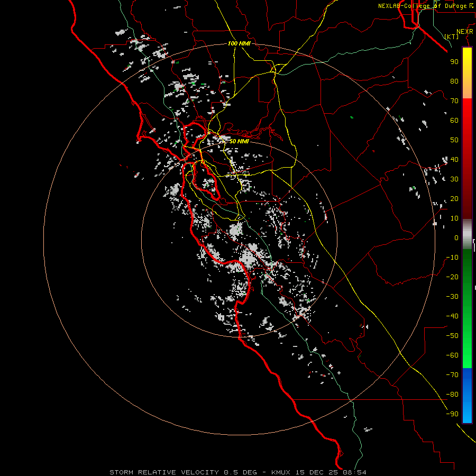This screenshot has width=476, height=476.
Task: Click the positive 70 knot scale label
Action: [454, 101]
